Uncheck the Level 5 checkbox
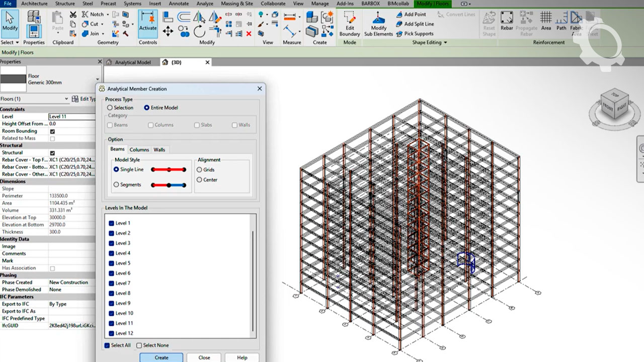 tap(112, 263)
